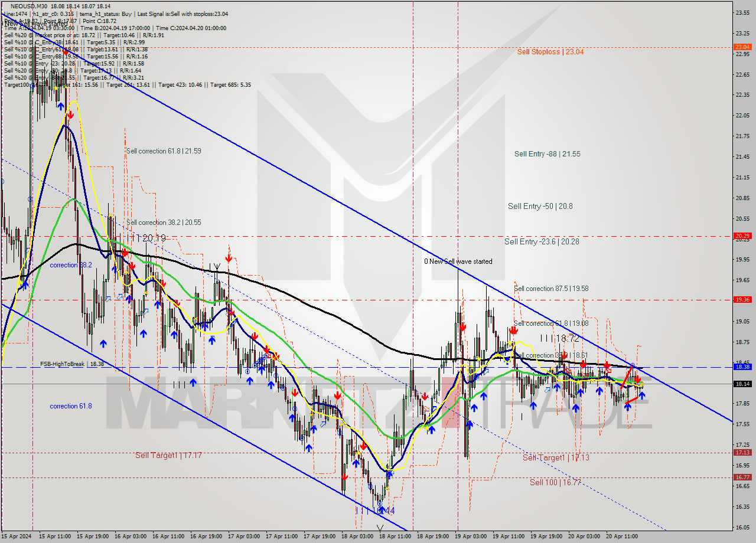
Task: Click the '18 Apr 11:00' time label
Action: pos(395,537)
